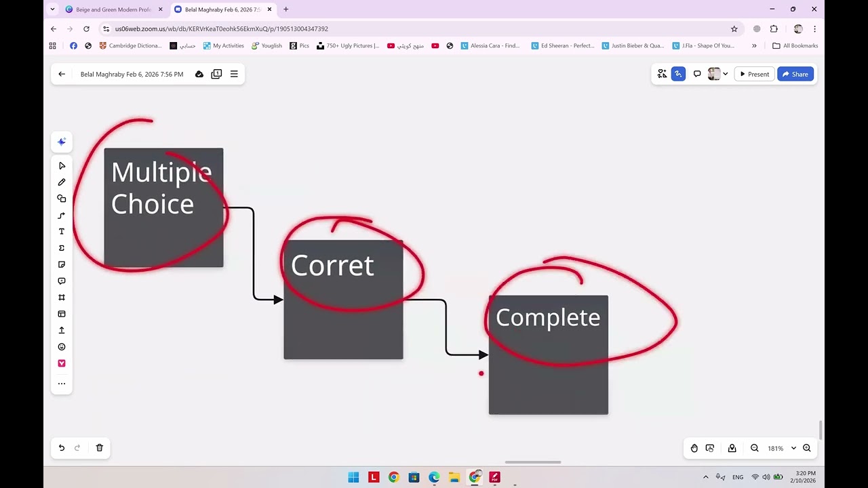
Task: Open the AI Companion sparkle tool
Action: [x=62, y=142]
